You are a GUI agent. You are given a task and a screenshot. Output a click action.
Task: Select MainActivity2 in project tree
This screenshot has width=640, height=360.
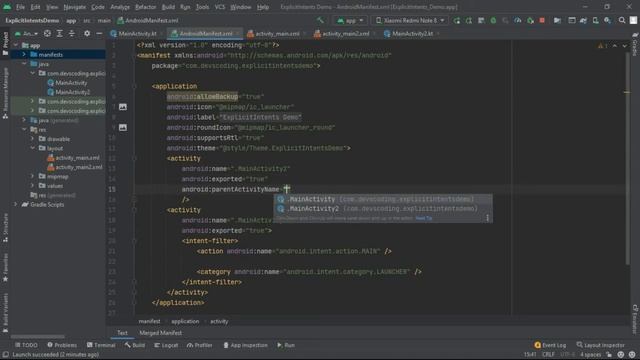69,92
